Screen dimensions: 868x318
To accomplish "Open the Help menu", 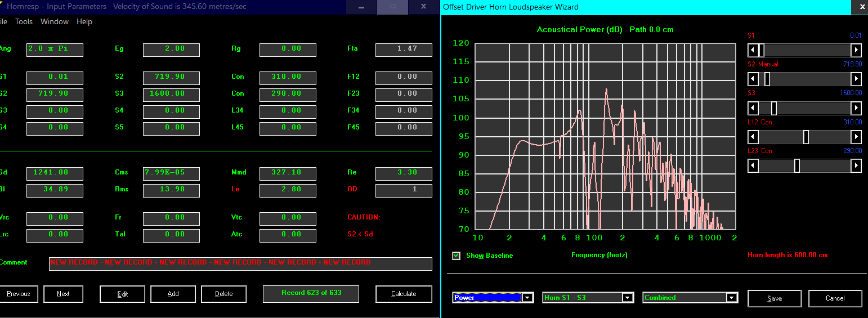I will (x=84, y=21).
